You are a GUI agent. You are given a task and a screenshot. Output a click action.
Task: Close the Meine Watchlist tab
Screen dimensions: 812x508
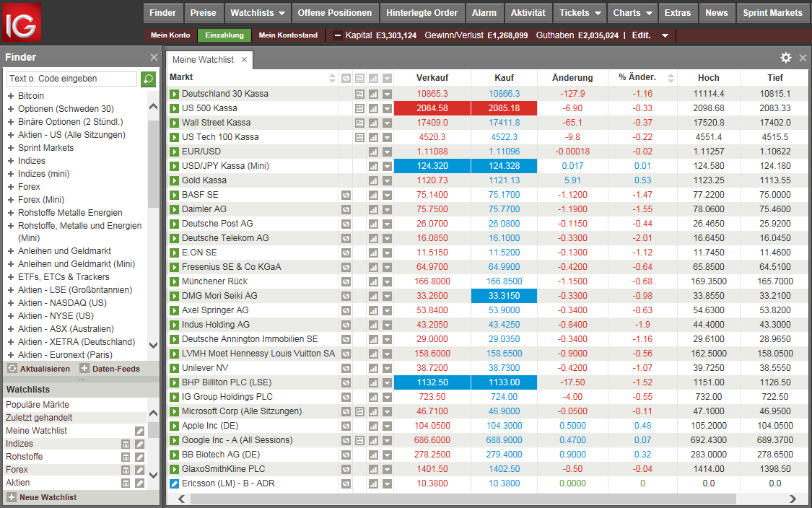[245, 60]
